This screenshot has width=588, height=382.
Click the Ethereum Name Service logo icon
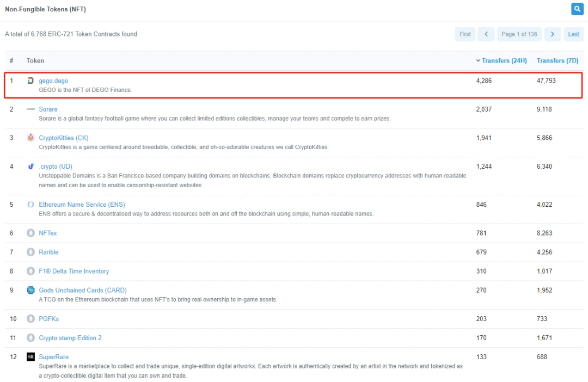click(x=30, y=204)
